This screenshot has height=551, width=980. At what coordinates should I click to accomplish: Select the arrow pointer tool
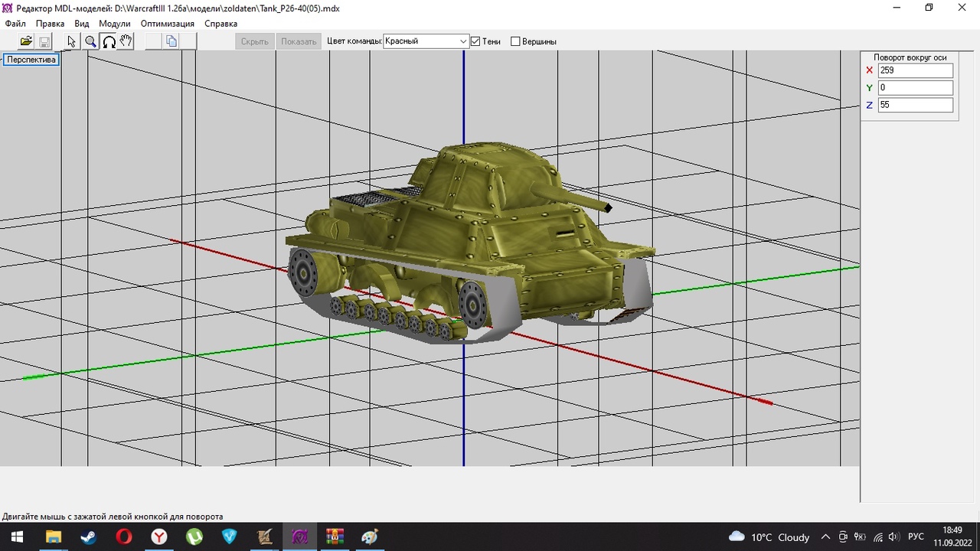coord(72,41)
